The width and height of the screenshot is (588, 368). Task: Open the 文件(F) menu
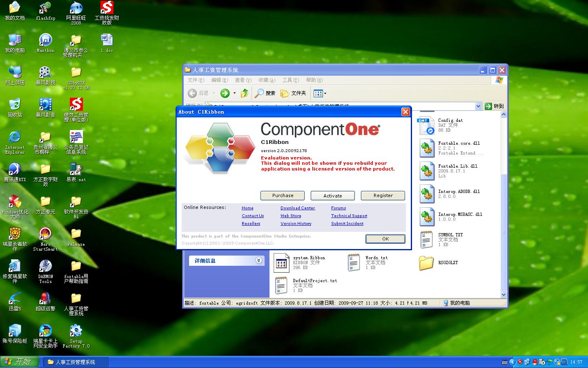tap(196, 80)
